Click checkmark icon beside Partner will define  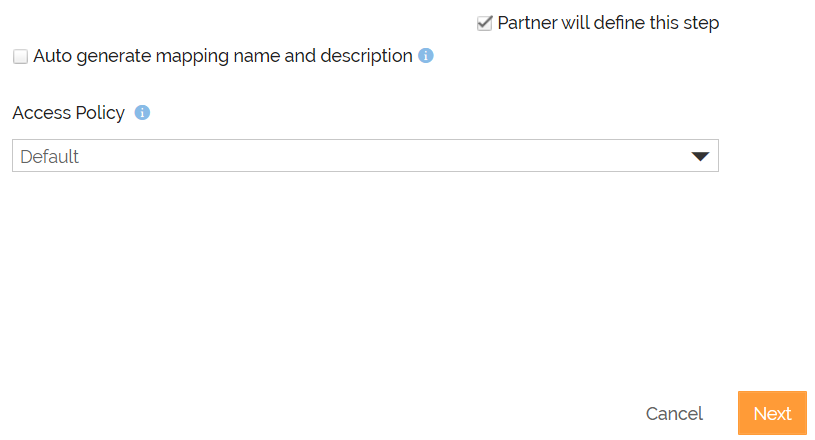[485, 23]
